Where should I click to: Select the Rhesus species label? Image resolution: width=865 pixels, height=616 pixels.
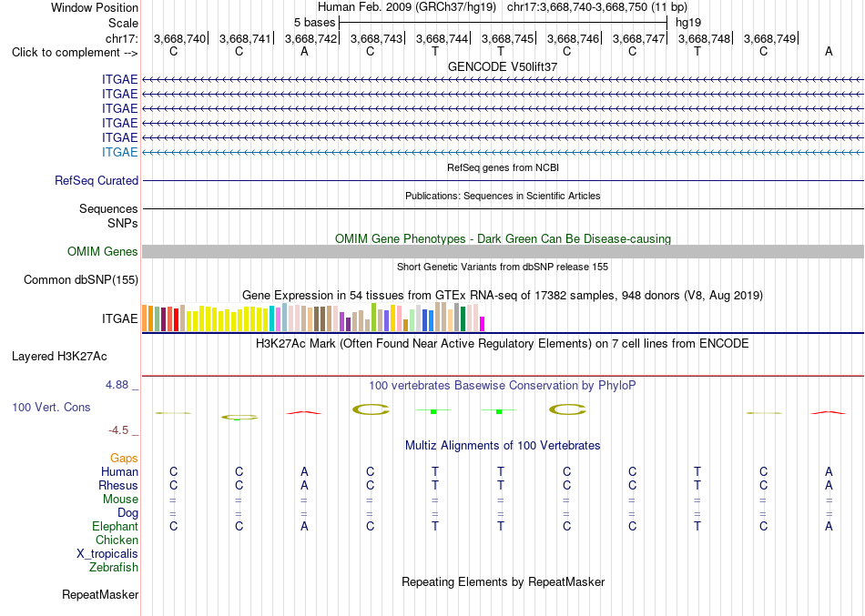pos(118,485)
